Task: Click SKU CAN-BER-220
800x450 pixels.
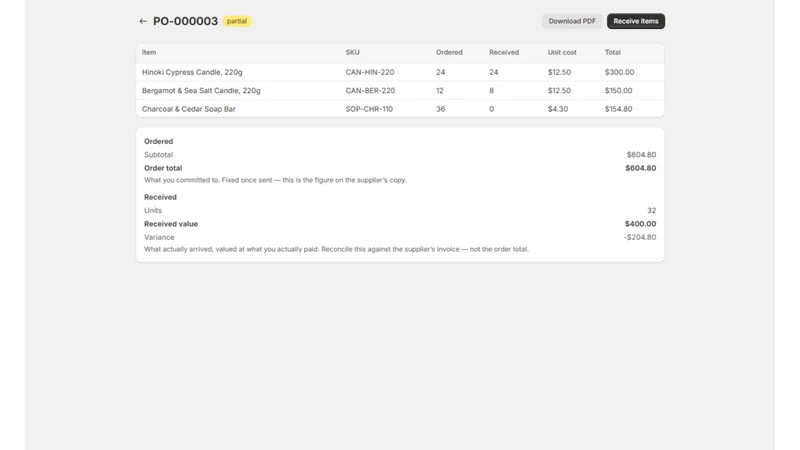Action: pyautogui.click(x=370, y=90)
